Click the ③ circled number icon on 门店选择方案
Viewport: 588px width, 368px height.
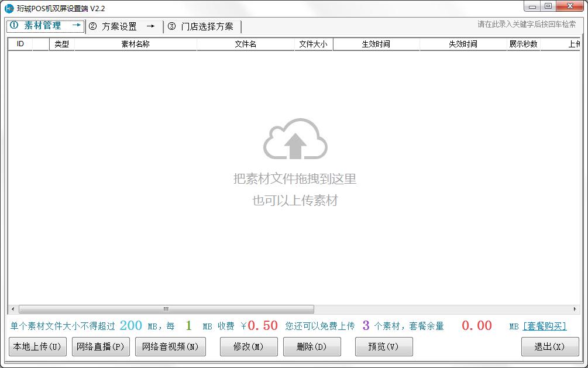170,26
